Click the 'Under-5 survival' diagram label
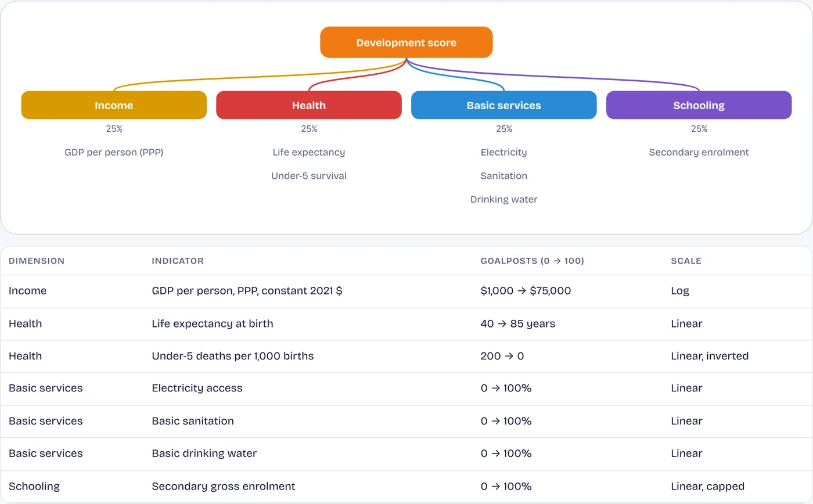This screenshot has height=504, width=813. (309, 176)
